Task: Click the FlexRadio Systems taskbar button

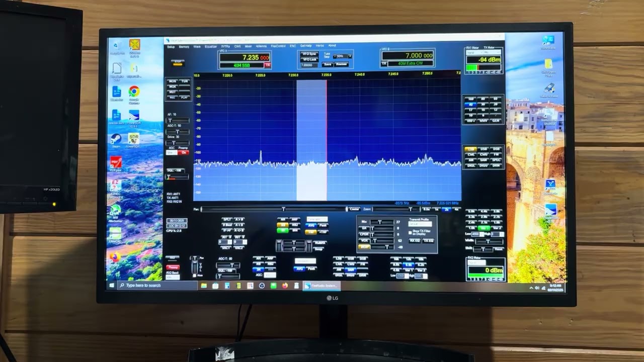Action: pos(322,286)
